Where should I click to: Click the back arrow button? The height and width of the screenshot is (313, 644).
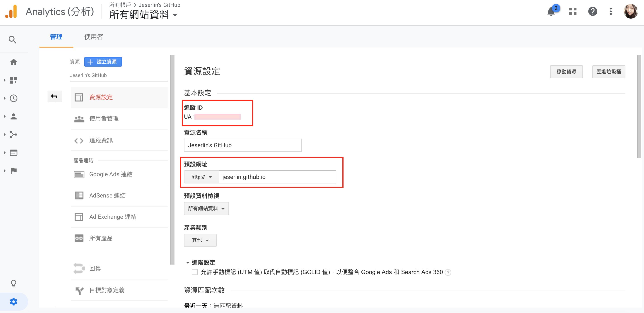(55, 96)
